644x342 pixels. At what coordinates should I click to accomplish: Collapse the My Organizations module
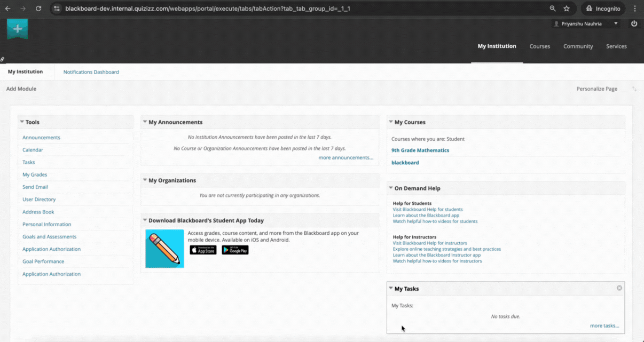tap(145, 180)
